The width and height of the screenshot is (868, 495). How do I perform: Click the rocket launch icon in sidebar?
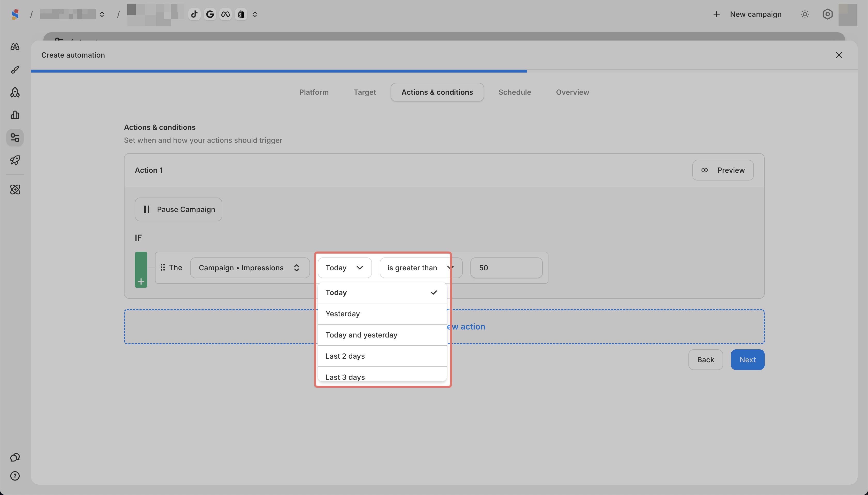15,160
